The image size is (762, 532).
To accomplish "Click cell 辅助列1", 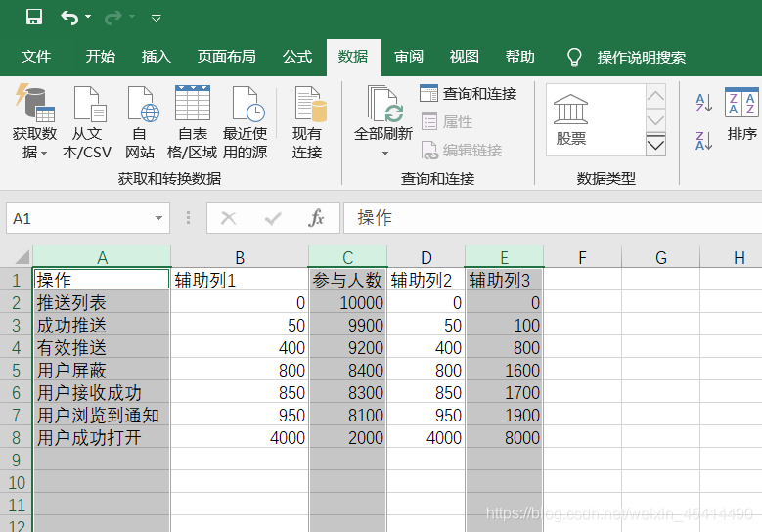I will [240, 280].
